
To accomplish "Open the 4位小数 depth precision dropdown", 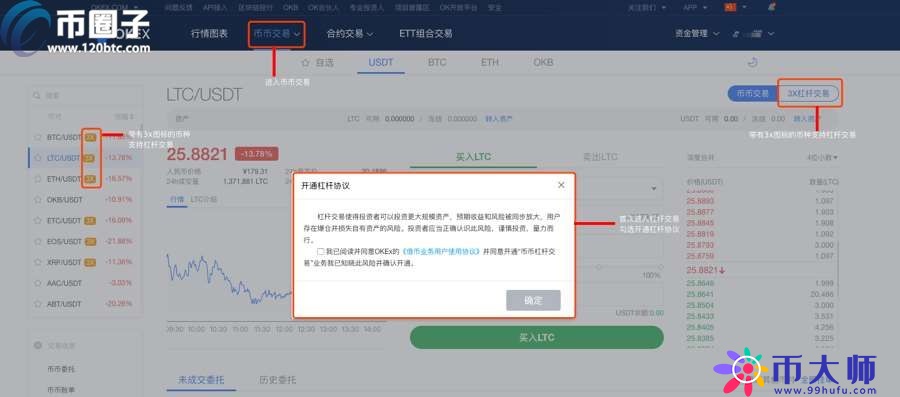I will point(822,157).
